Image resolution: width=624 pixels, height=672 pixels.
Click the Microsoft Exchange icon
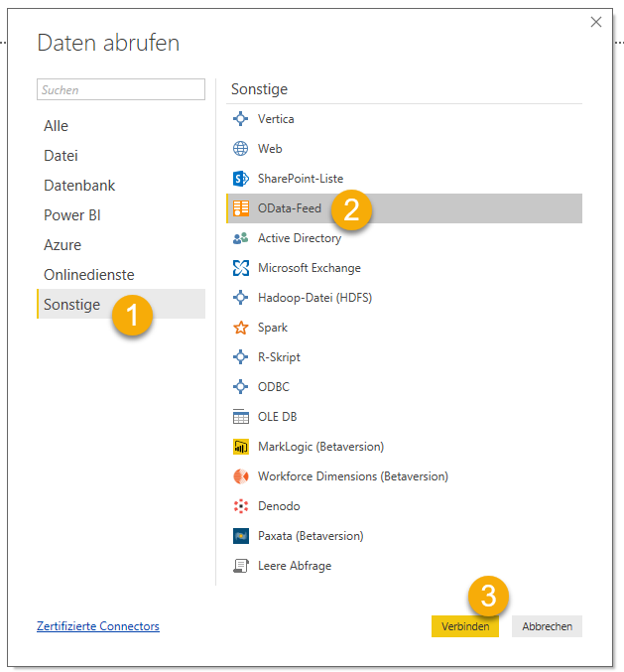[240, 268]
